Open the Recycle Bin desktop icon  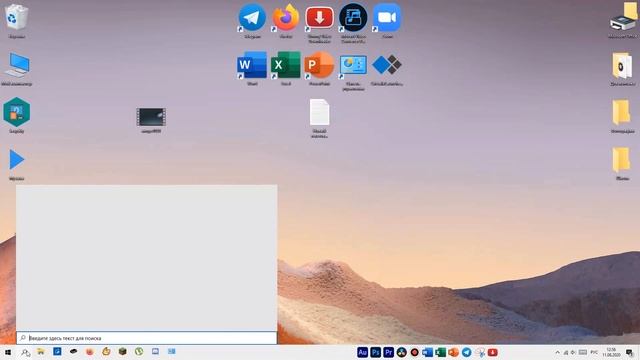click(x=16, y=18)
